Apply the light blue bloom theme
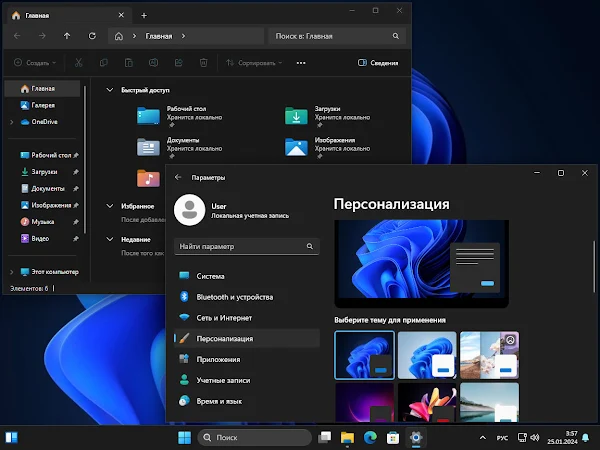600x450 pixels. (x=427, y=355)
